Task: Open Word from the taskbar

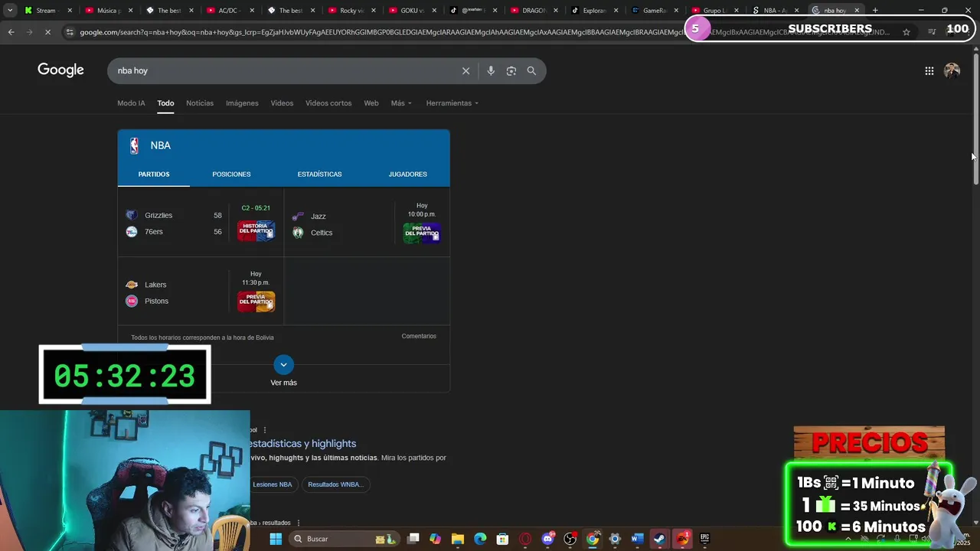Action: 637,539
